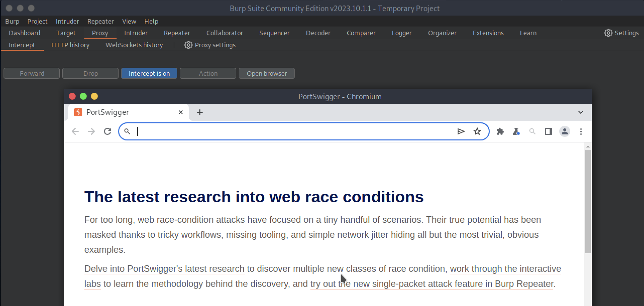Switch to Organizer tab

pos(442,33)
